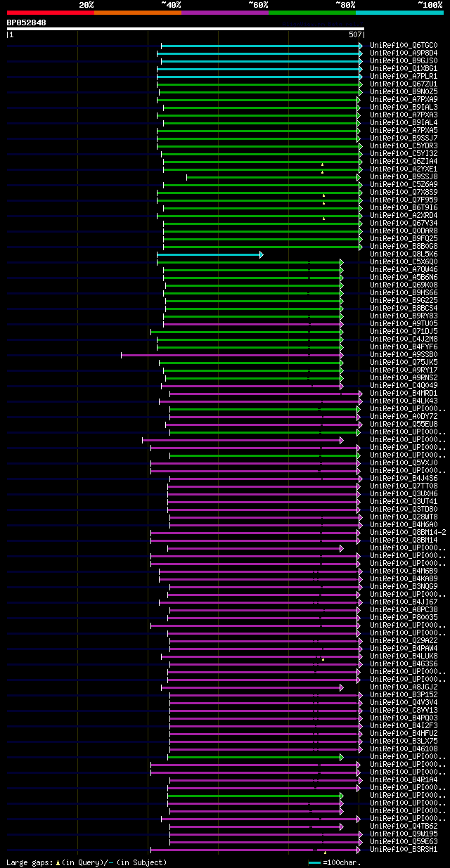Click the cyan ~100% identity color segment
The width and height of the screenshot is (450, 868).
coord(399,12)
